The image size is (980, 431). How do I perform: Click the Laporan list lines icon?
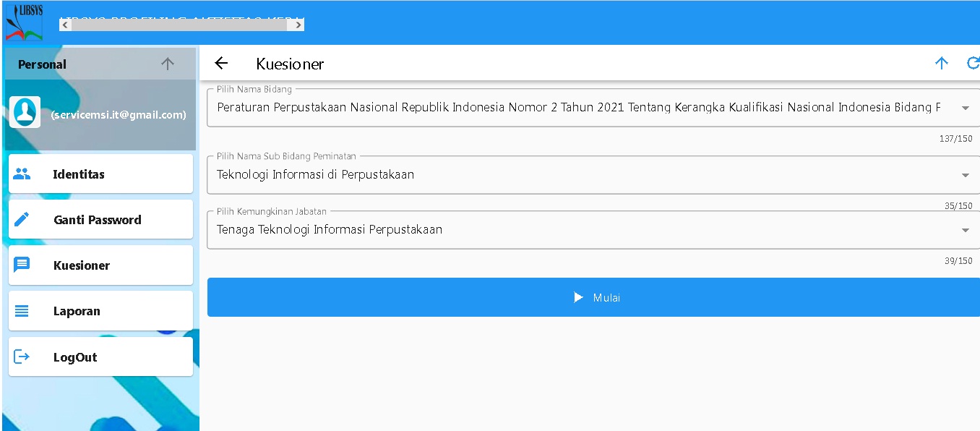[22, 311]
